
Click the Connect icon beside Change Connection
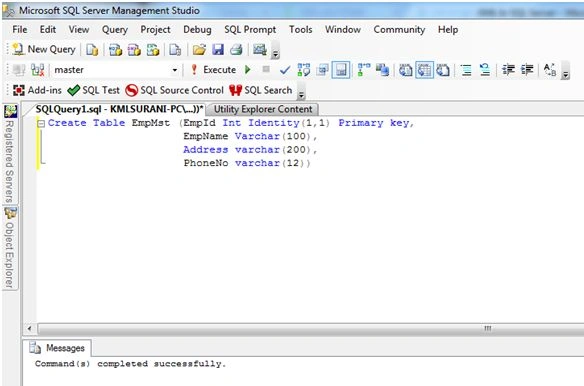[x=19, y=70]
